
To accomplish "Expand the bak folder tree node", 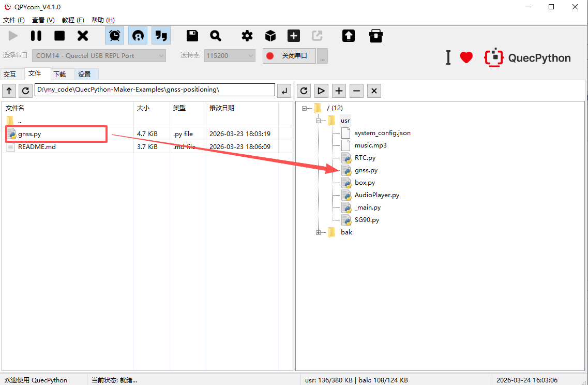I will pyautogui.click(x=319, y=232).
